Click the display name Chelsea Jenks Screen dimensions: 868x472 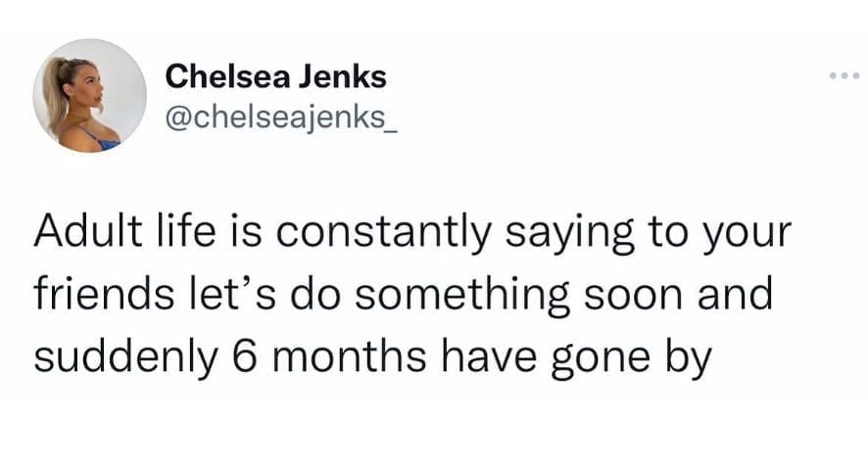275,75
